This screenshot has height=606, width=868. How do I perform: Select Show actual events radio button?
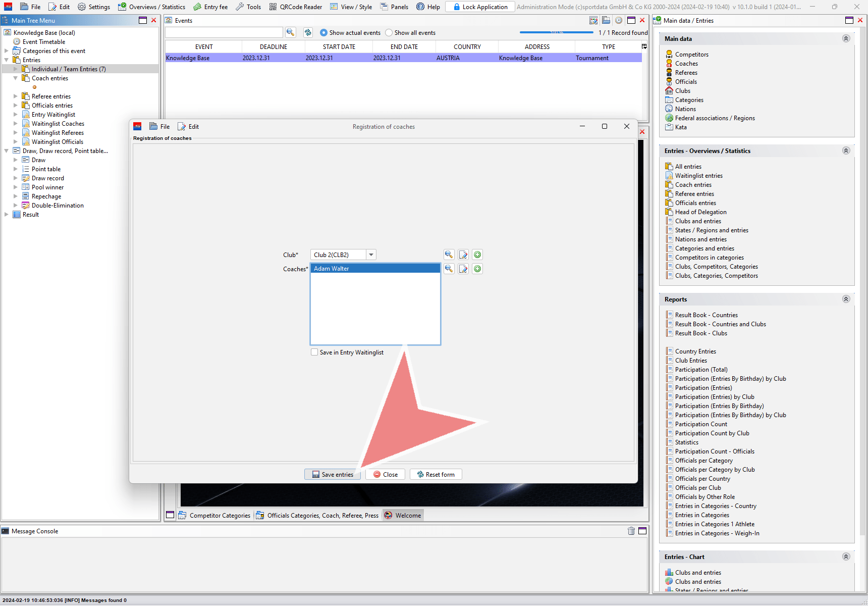323,33
